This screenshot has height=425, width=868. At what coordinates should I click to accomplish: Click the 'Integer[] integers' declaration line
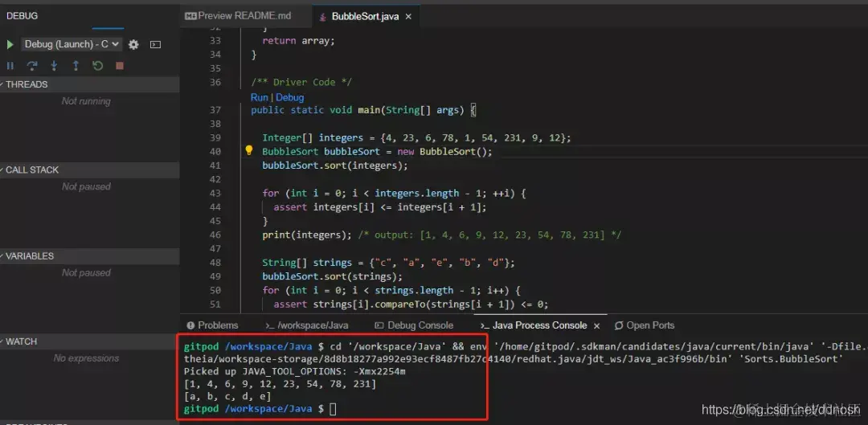pos(416,138)
